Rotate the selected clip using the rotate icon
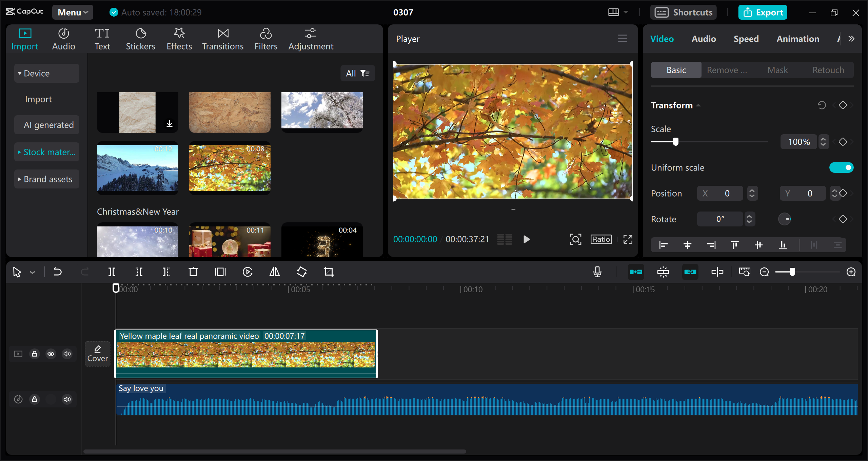The image size is (868, 461). point(301,272)
